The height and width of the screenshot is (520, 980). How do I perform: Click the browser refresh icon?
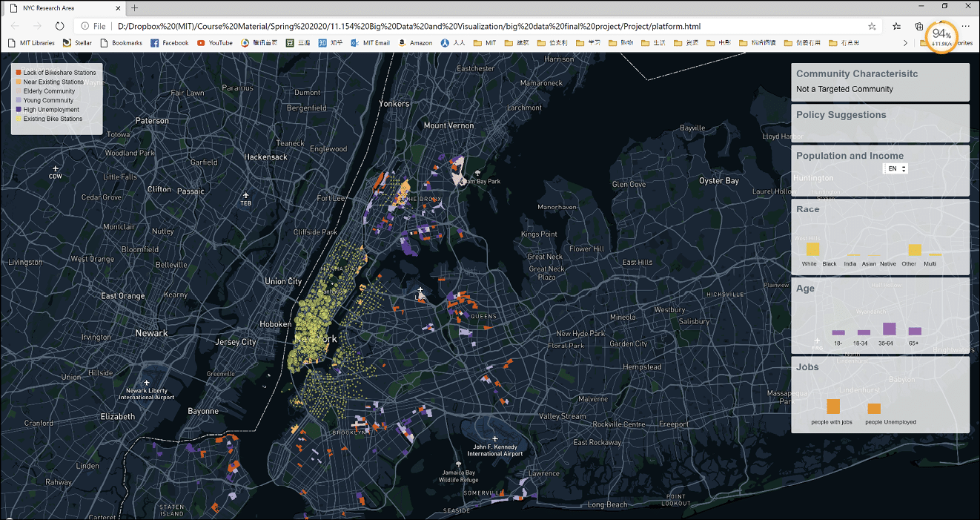60,26
